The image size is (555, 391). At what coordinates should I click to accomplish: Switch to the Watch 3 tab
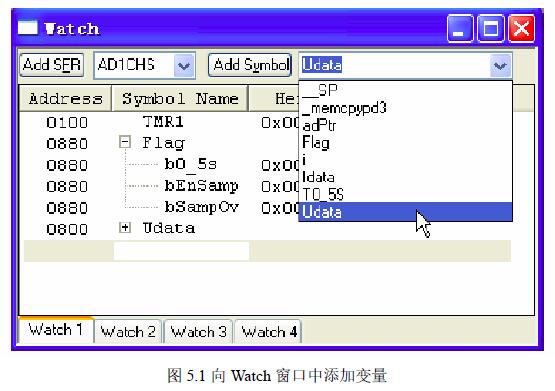coord(199,332)
